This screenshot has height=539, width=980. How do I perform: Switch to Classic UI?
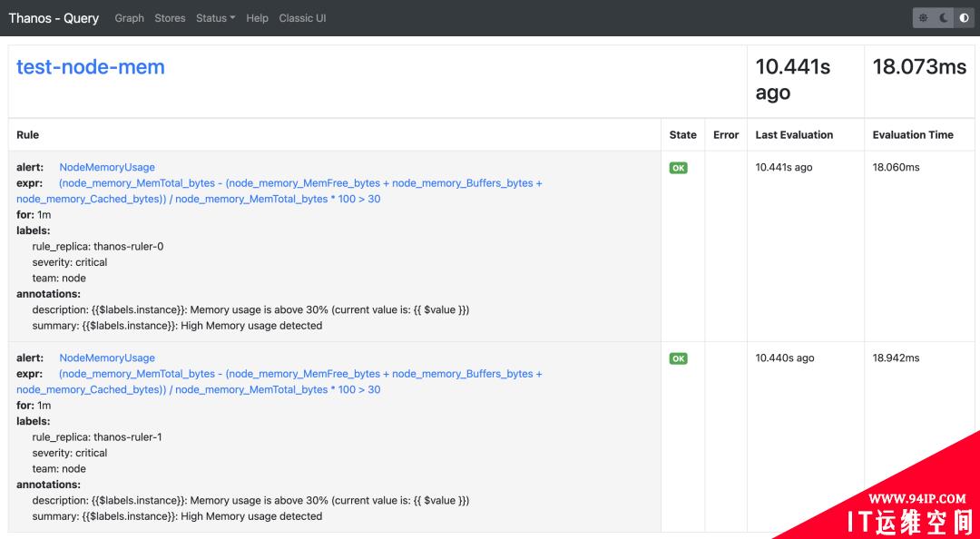click(x=302, y=18)
